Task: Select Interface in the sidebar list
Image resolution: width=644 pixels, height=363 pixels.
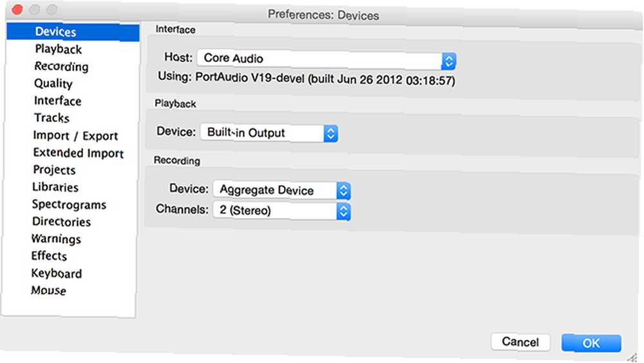Action: coord(57,101)
